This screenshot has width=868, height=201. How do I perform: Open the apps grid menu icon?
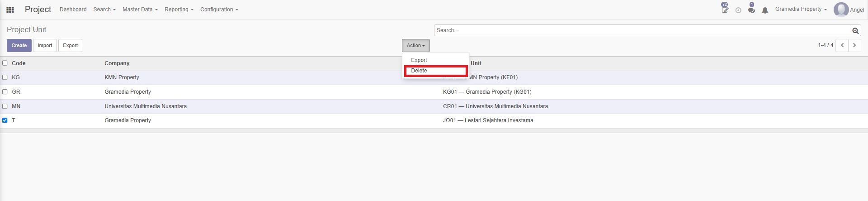click(10, 10)
